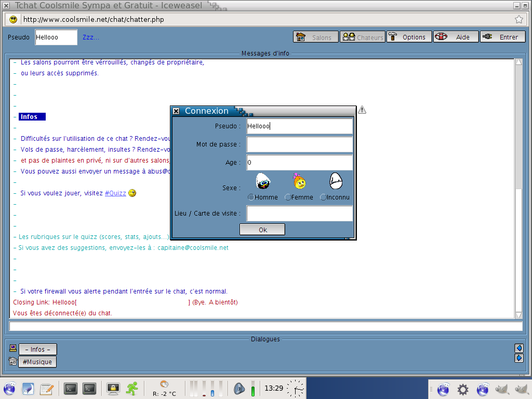Click the analog clock applet
532x399 pixels.
(295, 388)
